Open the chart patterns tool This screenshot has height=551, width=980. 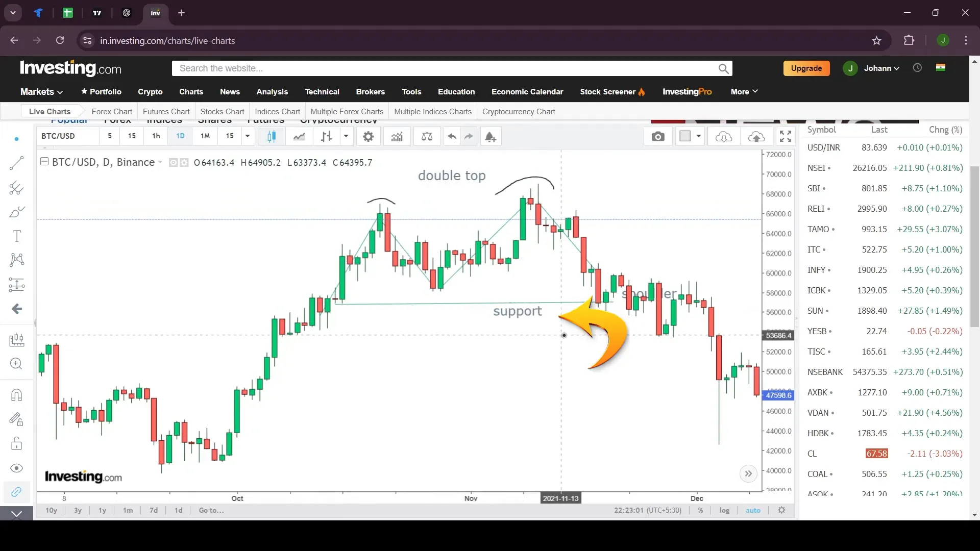tap(16, 260)
